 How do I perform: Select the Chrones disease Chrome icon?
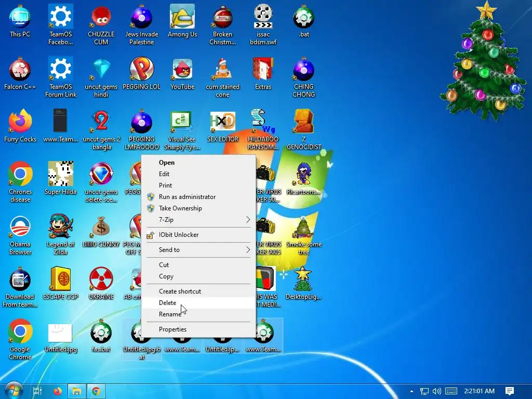(x=20, y=182)
